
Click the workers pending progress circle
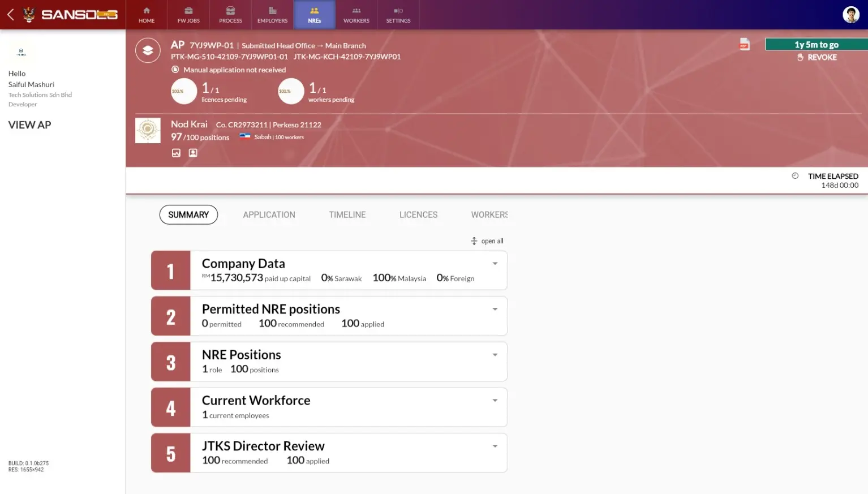click(291, 91)
